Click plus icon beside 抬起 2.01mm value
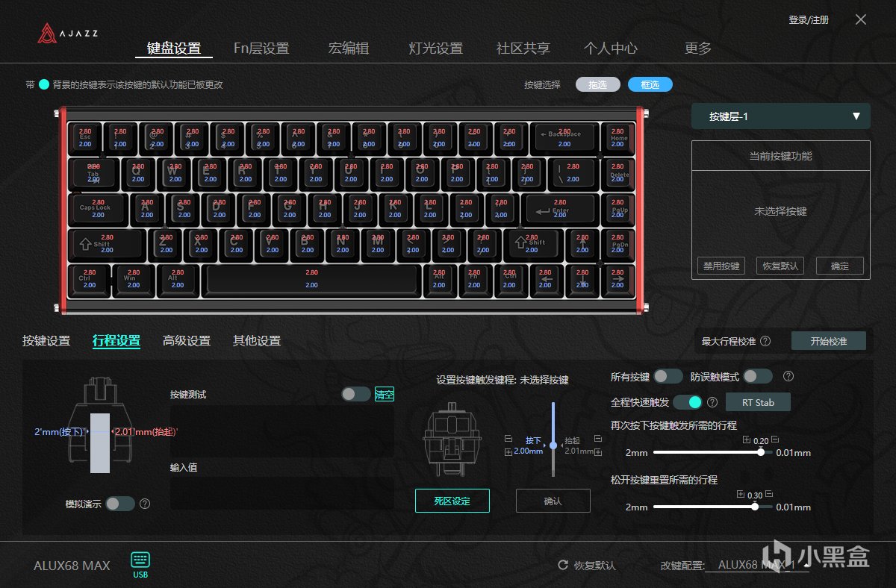Image resolution: width=896 pixels, height=588 pixels. [x=597, y=452]
